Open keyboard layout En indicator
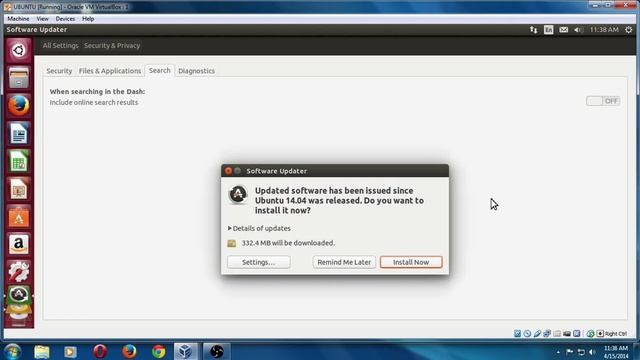640x360 pixels. click(549, 30)
